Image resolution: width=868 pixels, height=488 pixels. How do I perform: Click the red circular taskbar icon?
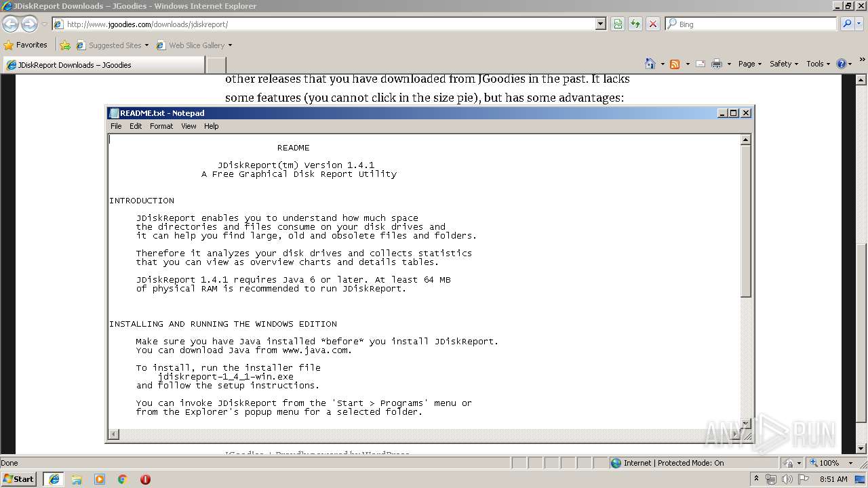click(x=145, y=479)
